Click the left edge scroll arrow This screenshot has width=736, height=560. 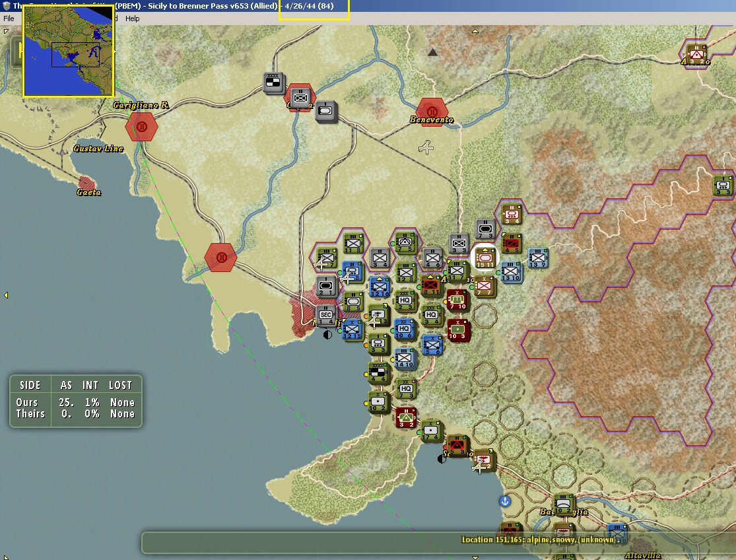[6, 295]
